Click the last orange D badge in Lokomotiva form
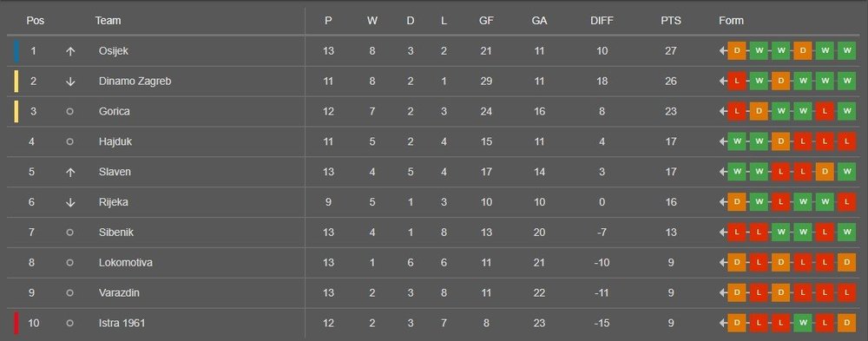The width and height of the screenshot is (868, 341). [x=846, y=263]
